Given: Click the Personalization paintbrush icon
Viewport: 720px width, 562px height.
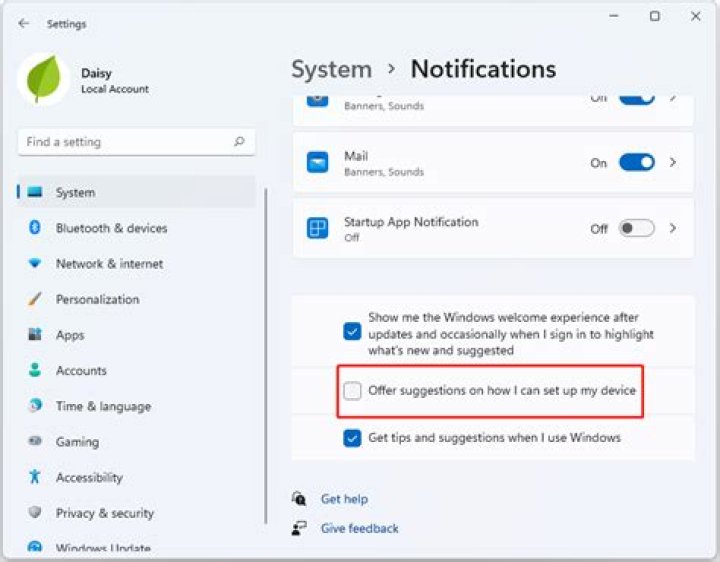Looking at the screenshot, I should click(x=35, y=299).
